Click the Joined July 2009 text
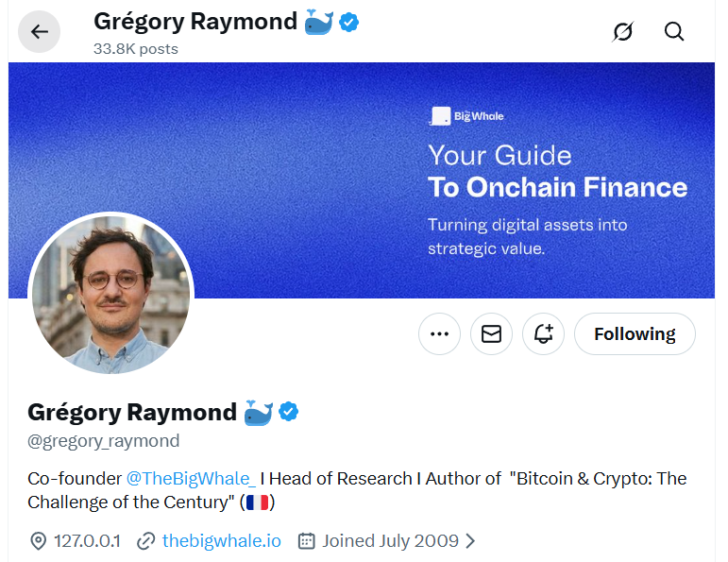Image resolution: width=728 pixels, height=562 pixels. pyautogui.click(x=390, y=541)
